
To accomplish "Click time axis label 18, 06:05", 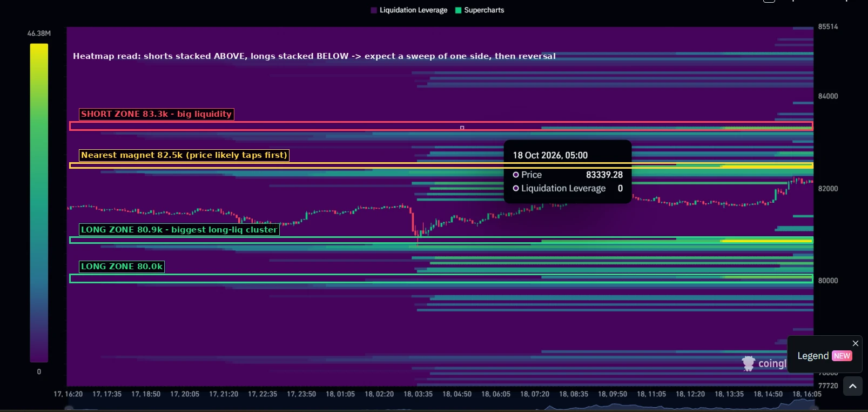I will point(496,394).
